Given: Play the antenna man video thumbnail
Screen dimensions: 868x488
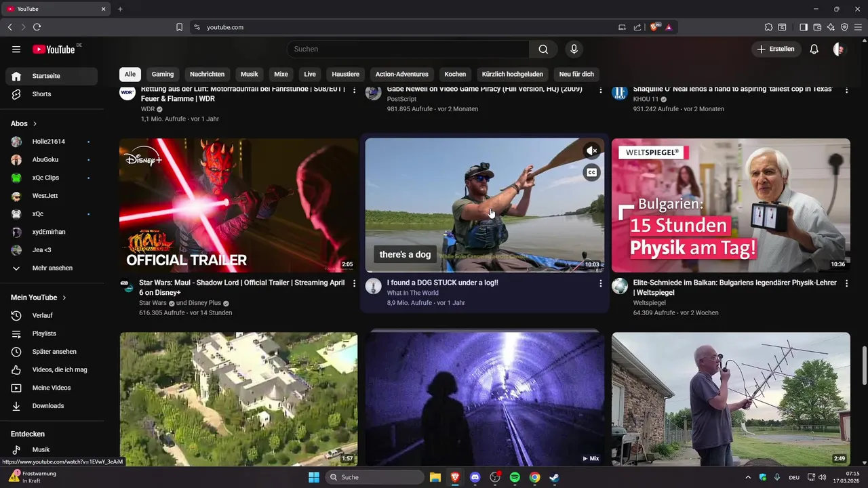Looking at the screenshot, I should click(731, 399).
